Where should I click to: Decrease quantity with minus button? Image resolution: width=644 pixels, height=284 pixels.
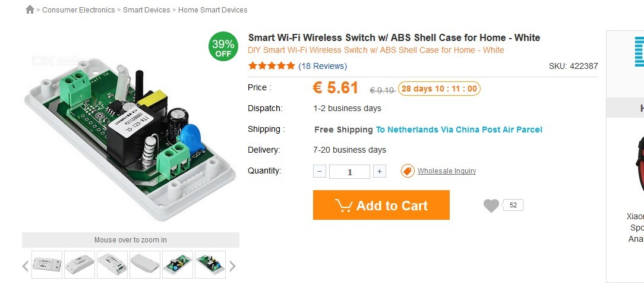(x=320, y=171)
